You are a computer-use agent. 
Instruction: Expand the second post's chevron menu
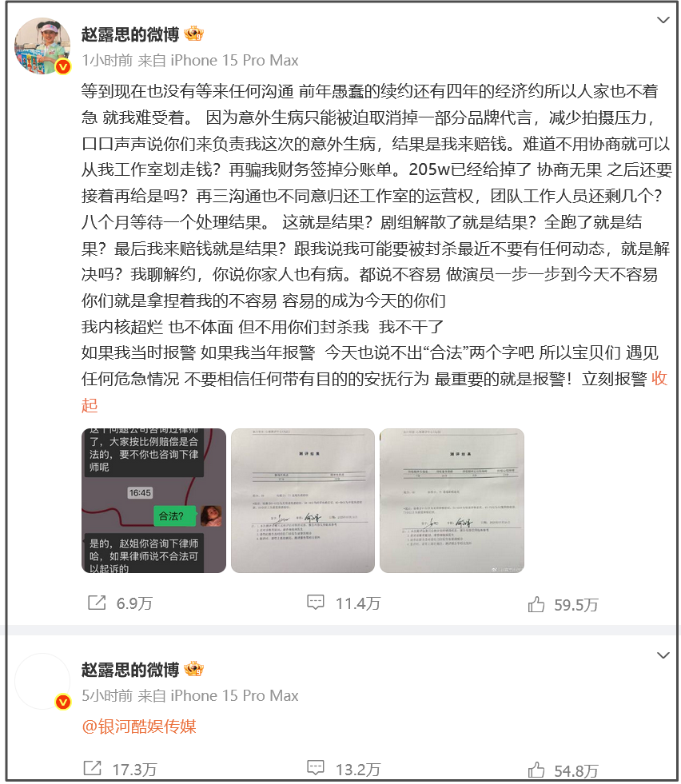click(x=663, y=655)
